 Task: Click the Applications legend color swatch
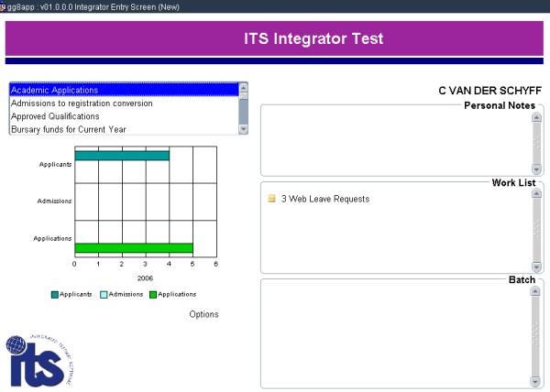[x=153, y=295]
